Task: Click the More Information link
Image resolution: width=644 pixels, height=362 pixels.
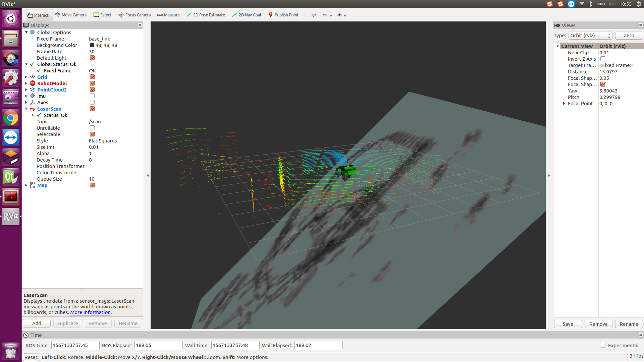Action: point(90,312)
